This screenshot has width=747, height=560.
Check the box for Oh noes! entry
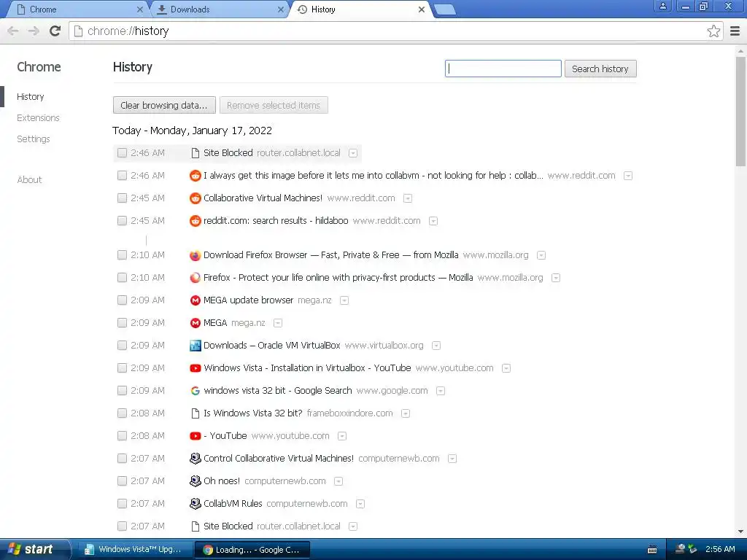coord(122,481)
